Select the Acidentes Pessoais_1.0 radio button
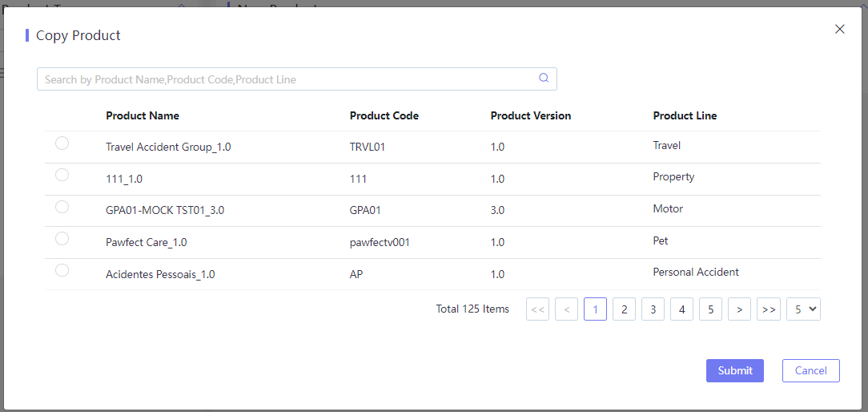 pyautogui.click(x=62, y=270)
